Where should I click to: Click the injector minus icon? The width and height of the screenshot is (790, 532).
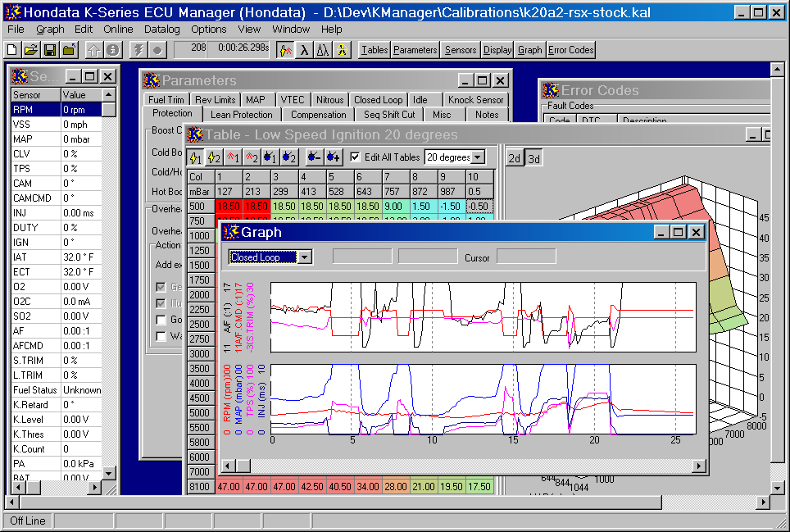click(314, 157)
